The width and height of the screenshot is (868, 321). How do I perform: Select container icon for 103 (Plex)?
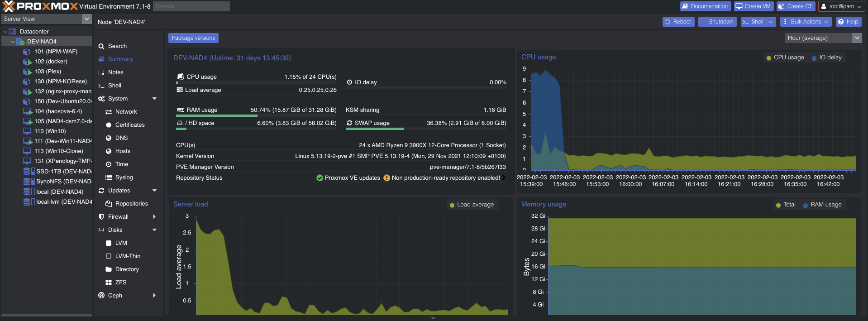pos(27,72)
